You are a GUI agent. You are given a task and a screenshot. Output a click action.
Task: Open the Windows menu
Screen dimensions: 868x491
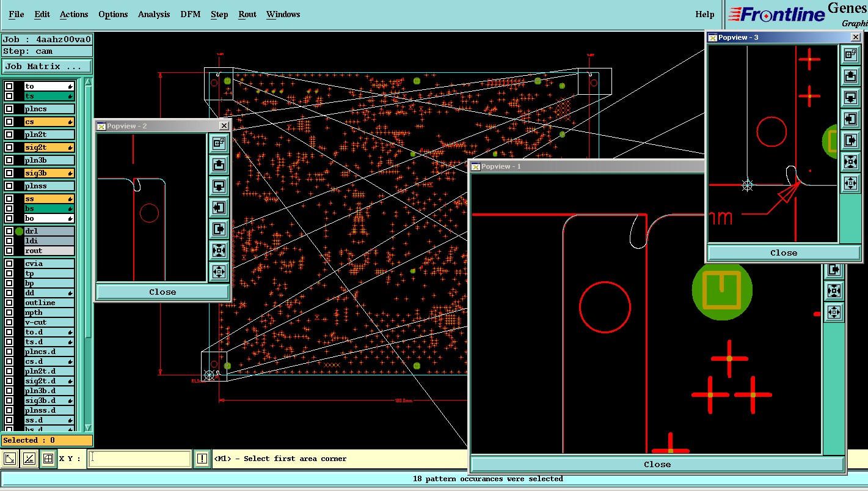coord(283,14)
